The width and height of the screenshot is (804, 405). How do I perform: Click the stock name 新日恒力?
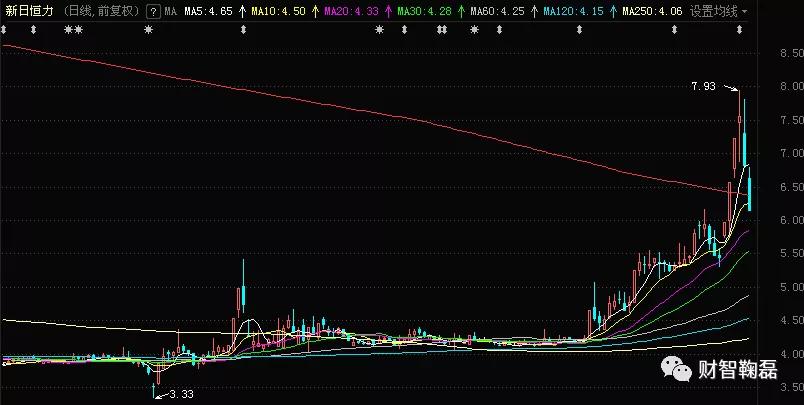pos(29,11)
